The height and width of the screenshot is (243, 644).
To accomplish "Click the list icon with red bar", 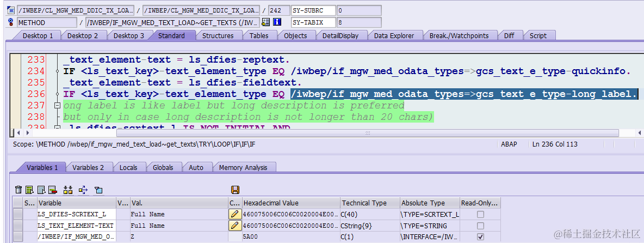I will [x=52, y=190].
